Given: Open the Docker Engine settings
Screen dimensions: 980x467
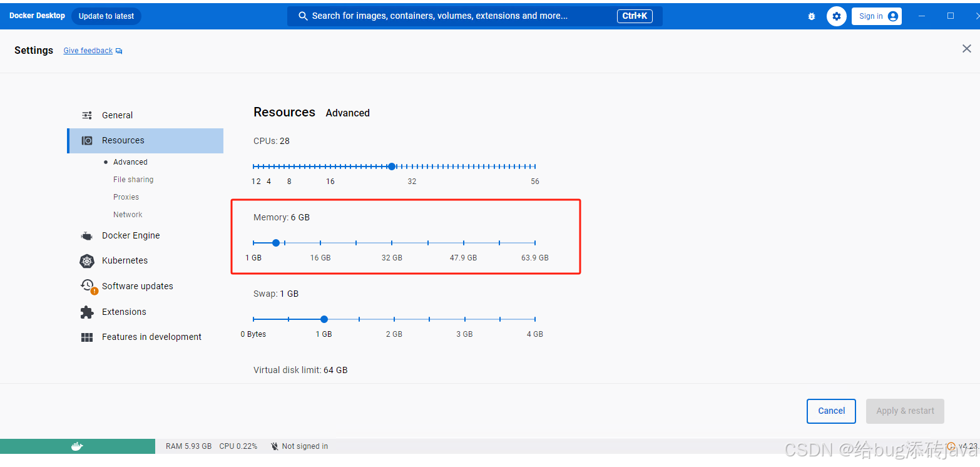Looking at the screenshot, I should 131,235.
